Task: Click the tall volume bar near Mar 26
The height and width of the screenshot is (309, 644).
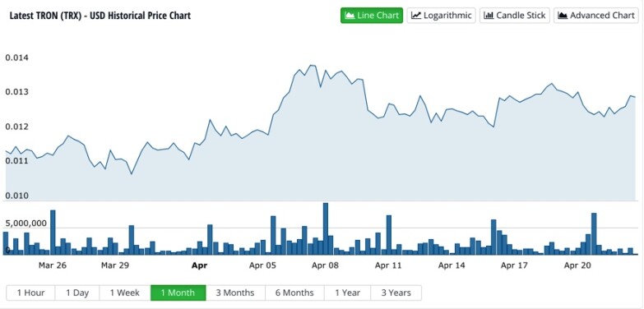Action: click(53, 233)
